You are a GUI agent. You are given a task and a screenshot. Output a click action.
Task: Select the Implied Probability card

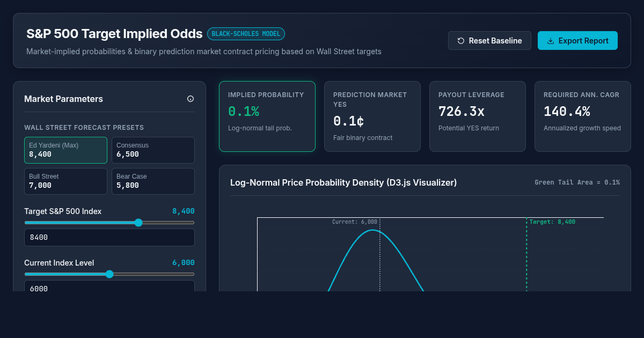coord(267,116)
